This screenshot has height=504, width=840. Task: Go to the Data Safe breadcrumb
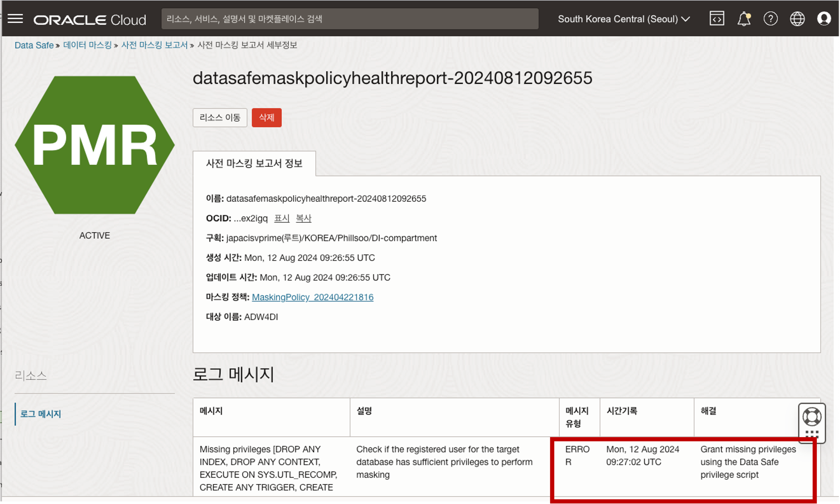click(34, 45)
